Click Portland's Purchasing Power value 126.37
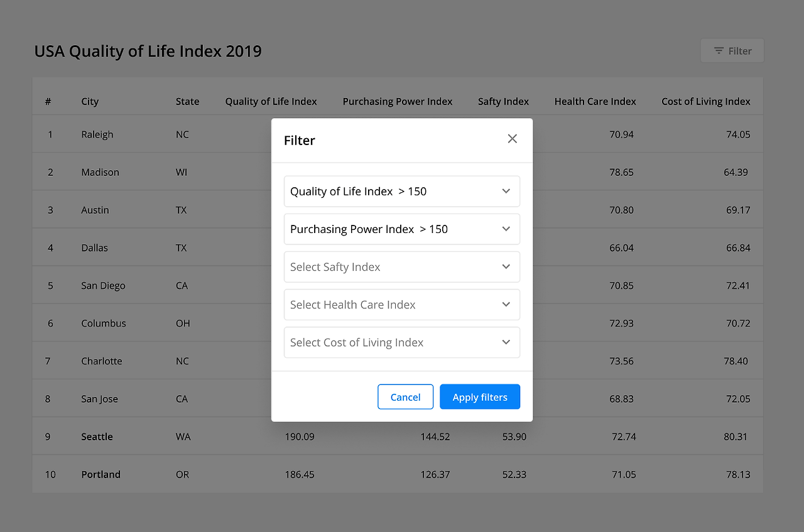Image resolution: width=804 pixels, height=532 pixels. [x=435, y=474]
